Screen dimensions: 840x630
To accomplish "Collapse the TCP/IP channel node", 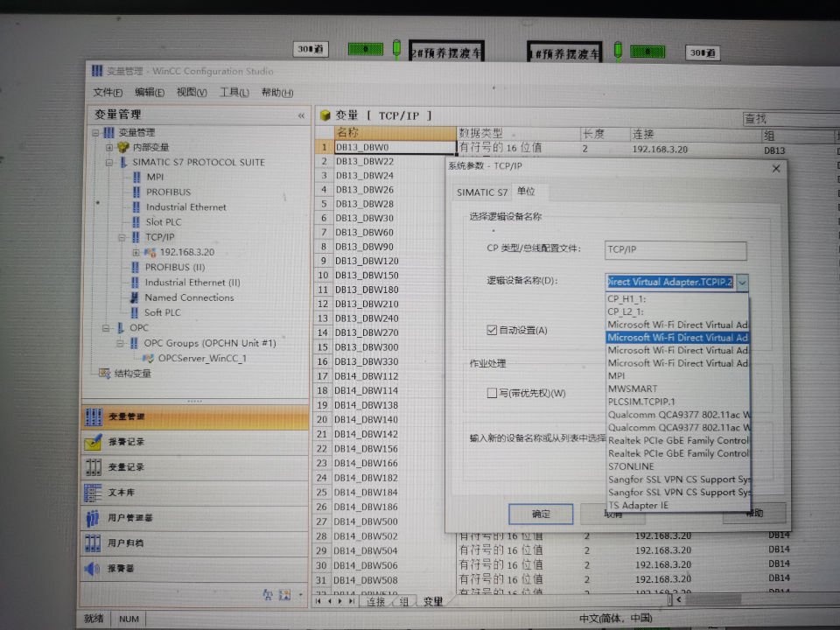I will pos(122,237).
